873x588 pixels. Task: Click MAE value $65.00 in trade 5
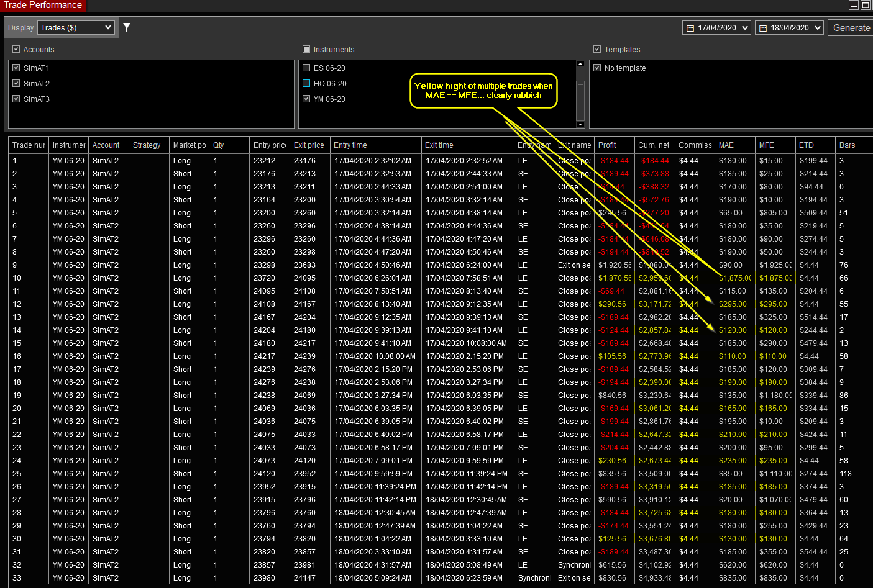tap(731, 213)
